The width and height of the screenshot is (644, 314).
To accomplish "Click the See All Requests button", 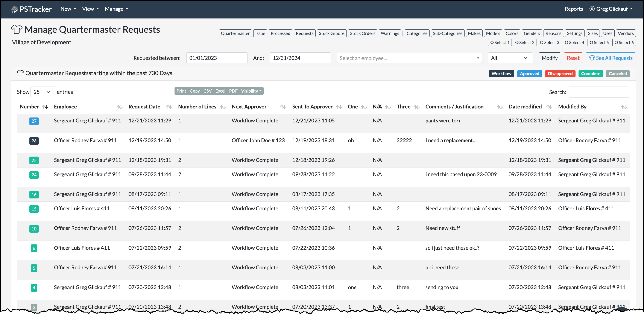I will (610, 58).
